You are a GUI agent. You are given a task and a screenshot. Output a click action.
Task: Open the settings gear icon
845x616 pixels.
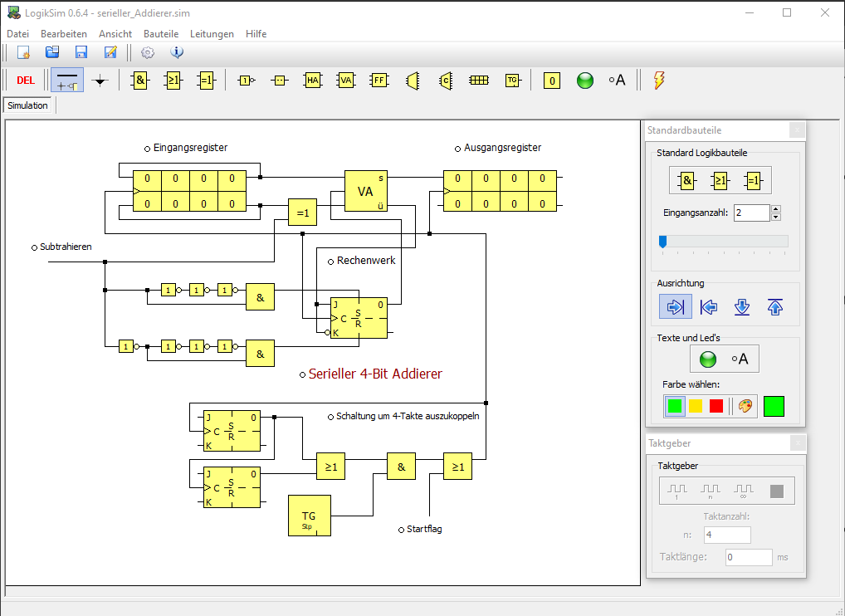pyautogui.click(x=148, y=52)
